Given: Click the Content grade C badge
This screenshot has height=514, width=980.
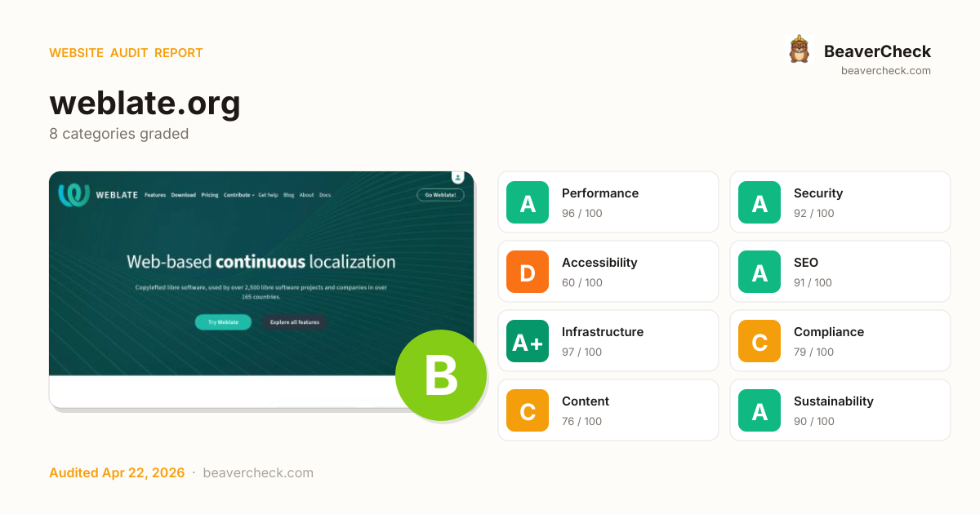Looking at the screenshot, I should (x=528, y=410).
